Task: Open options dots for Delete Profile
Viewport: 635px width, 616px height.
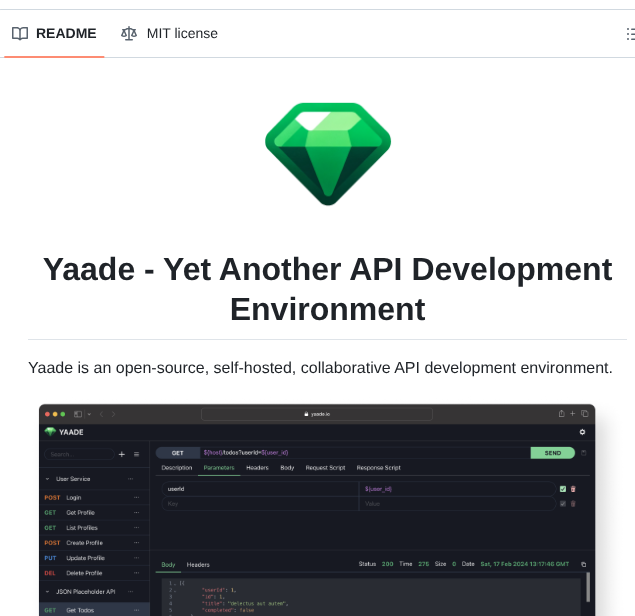Action: [136, 573]
